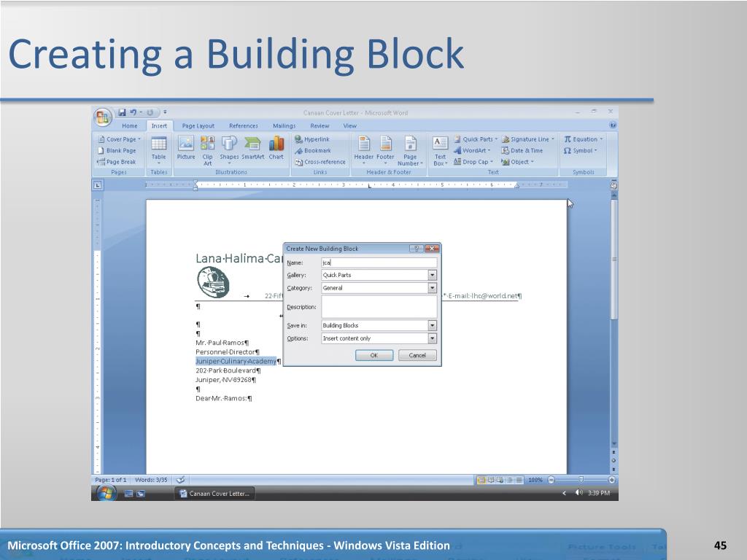Expand the Category dropdown showing General

(432, 287)
